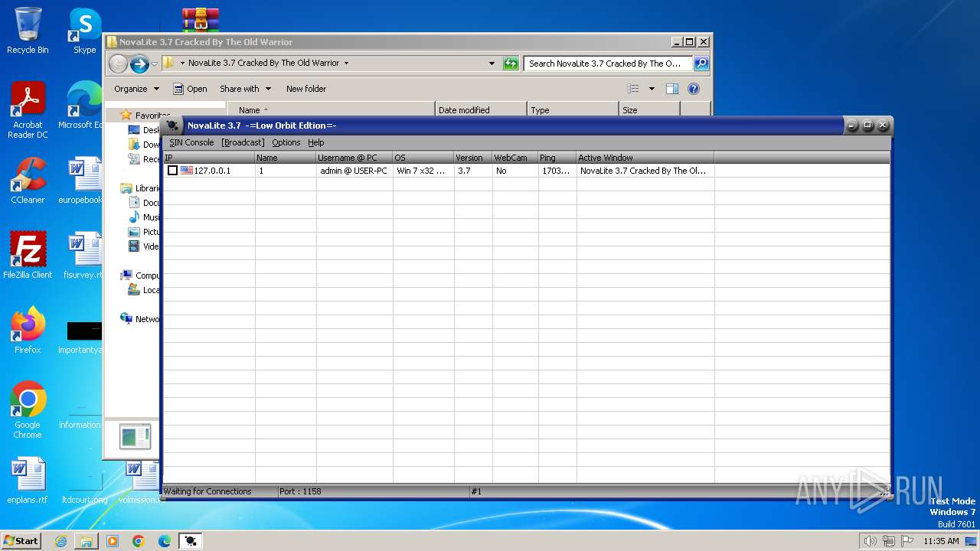Expand the address bar path dropdown
Screen dimensions: 980x551
click(492, 64)
